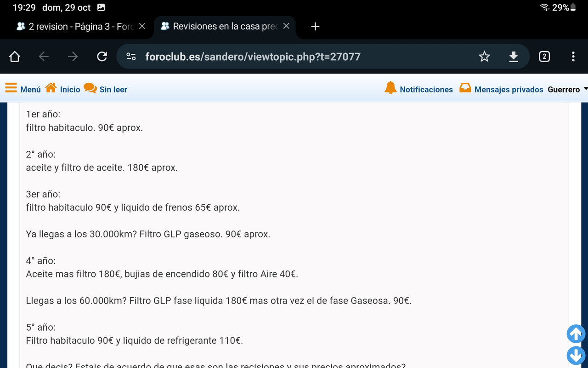
Task: Click the downloads icon in the browser toolbar
Action: (x=513, y=56)
